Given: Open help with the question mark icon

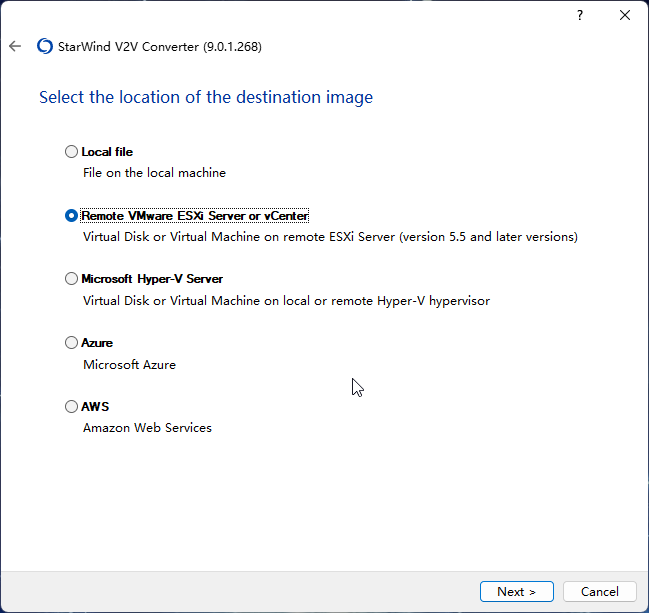Looking at the screenshot, I should coord(580,15).
